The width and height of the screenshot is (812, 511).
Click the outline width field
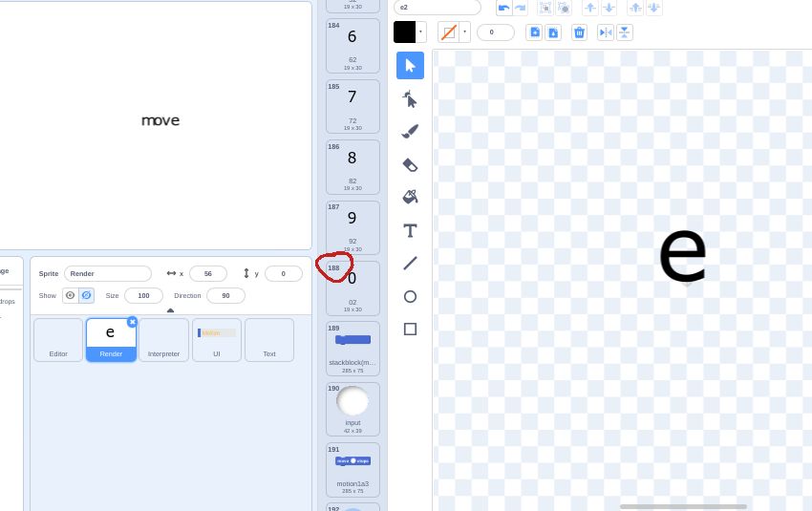pos(495,32)
